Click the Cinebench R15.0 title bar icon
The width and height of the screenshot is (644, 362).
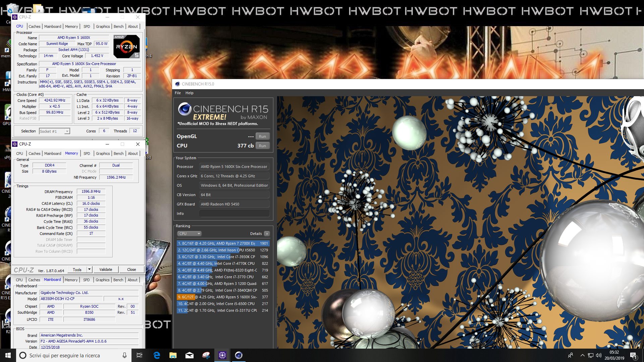click(177, 84)
